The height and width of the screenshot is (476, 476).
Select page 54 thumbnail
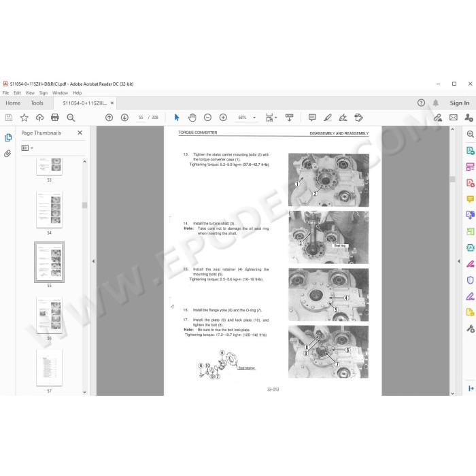49,209
